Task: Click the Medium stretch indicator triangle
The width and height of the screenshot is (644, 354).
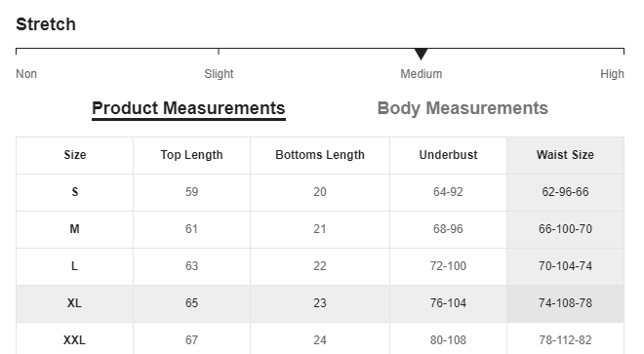Action: coord(421,54)
